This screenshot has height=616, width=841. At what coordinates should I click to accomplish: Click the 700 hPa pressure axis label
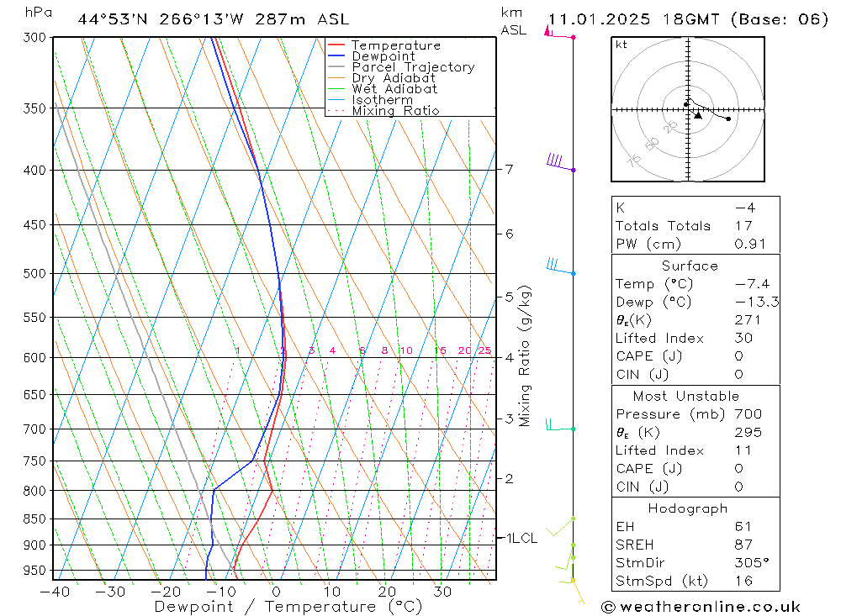[x=35, y=429]
